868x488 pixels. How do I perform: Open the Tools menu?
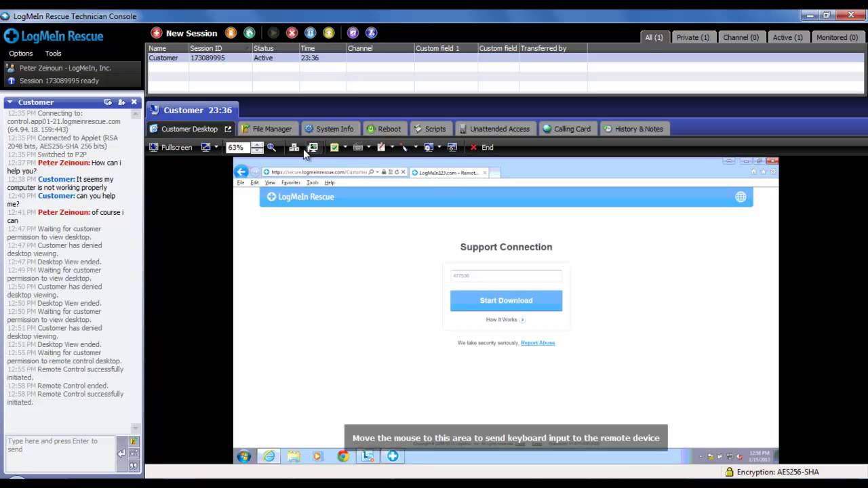click(x=53, y=54)
